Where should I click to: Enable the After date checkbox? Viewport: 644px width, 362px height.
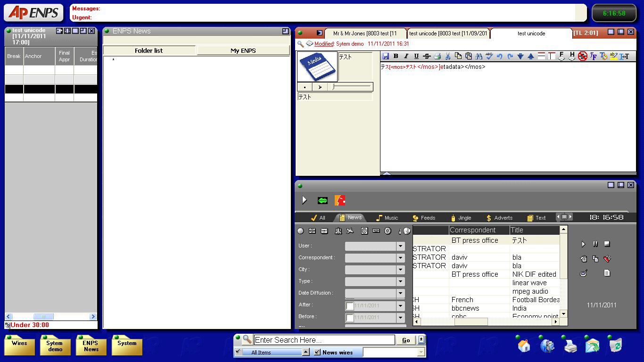(x=350, y=306)
